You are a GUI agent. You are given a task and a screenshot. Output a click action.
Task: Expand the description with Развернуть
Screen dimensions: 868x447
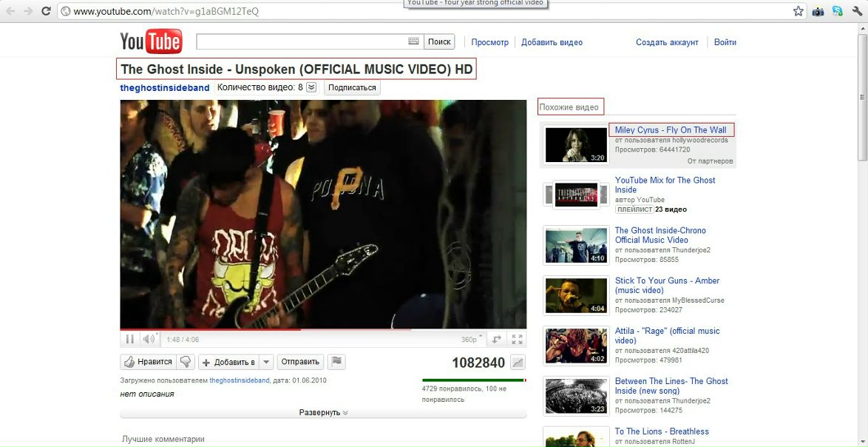pyautogui.click(x=323, y=412)
